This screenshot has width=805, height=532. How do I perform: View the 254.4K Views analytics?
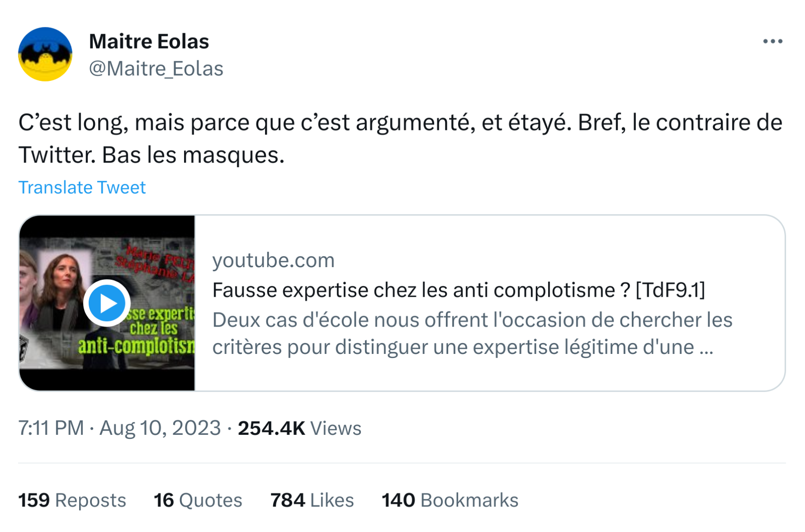coord(300,428)
